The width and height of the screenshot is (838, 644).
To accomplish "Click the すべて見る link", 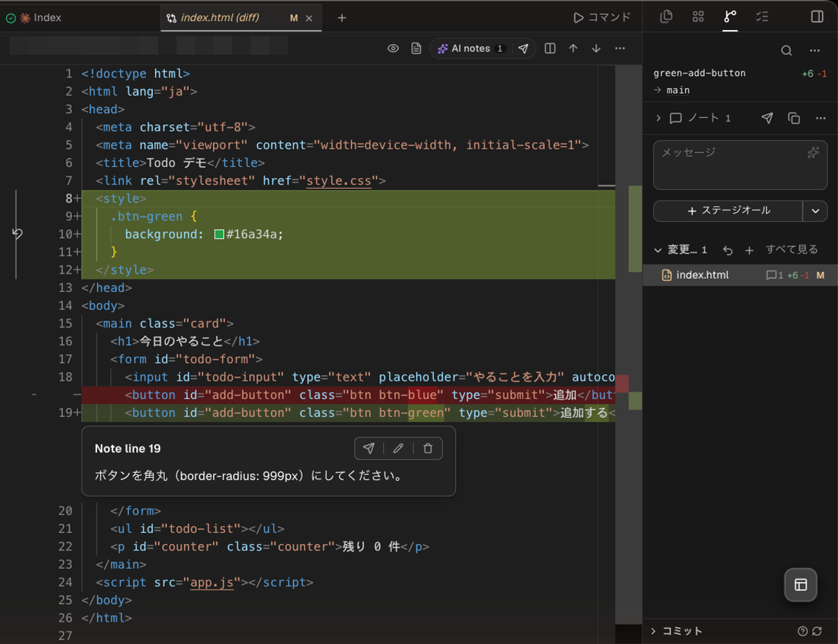I will click(x=792, y=249).
